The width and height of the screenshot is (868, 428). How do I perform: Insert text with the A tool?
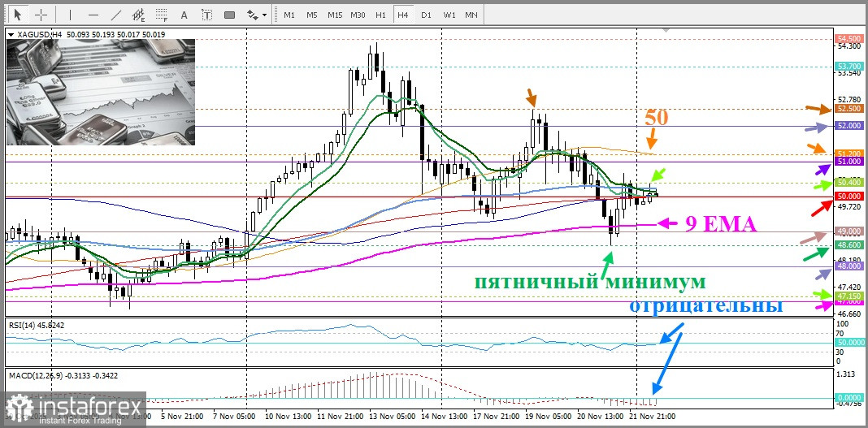click(x=184, y=15)
